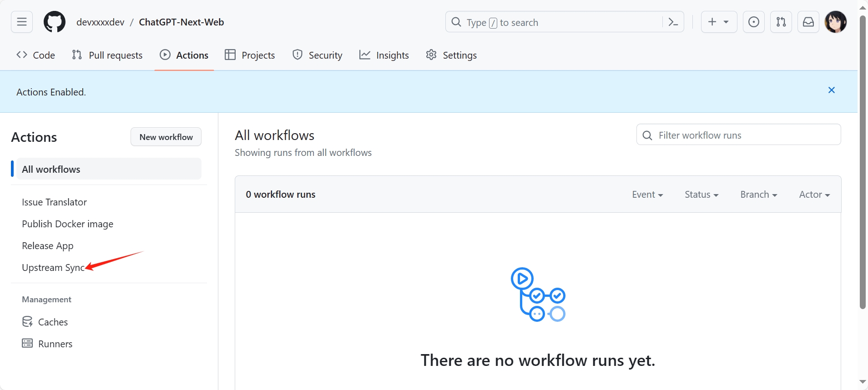Screen dimensions: 868x390
Task: Expand the Branch filter dropdown
Action: tap(758, 195)
